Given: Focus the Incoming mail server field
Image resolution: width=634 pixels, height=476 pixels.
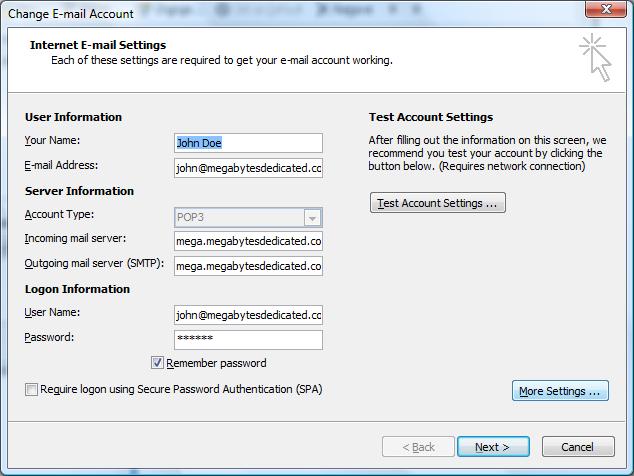Looking at the screenshot, I should coord(248,241).
